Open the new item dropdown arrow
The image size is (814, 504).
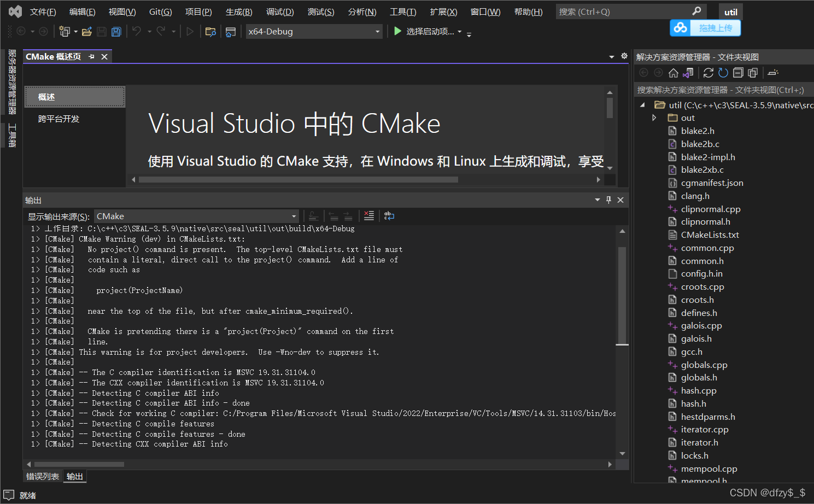(x=75, y=32)
